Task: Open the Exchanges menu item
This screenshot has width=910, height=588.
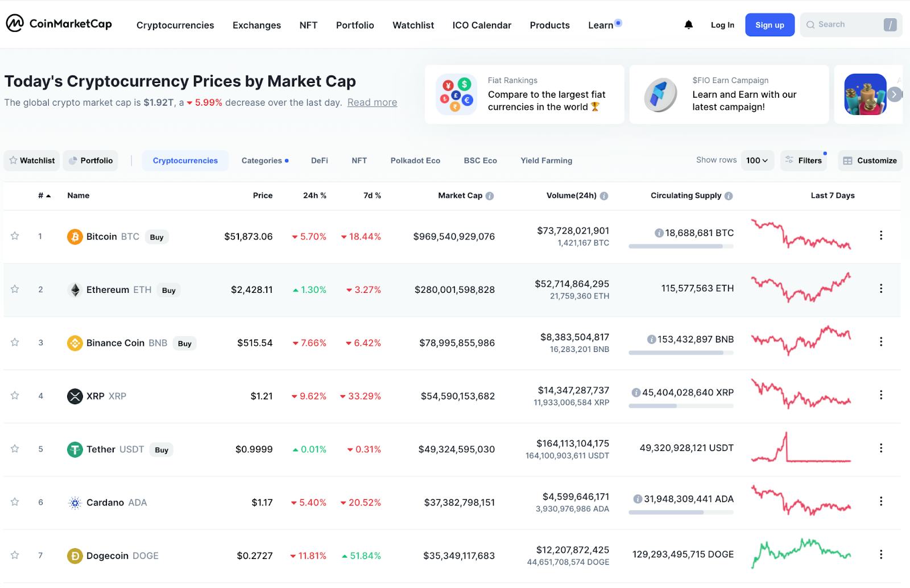Action: 257,25
